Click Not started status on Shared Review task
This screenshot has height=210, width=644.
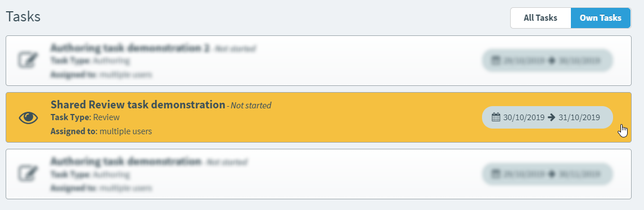[250, 106]
